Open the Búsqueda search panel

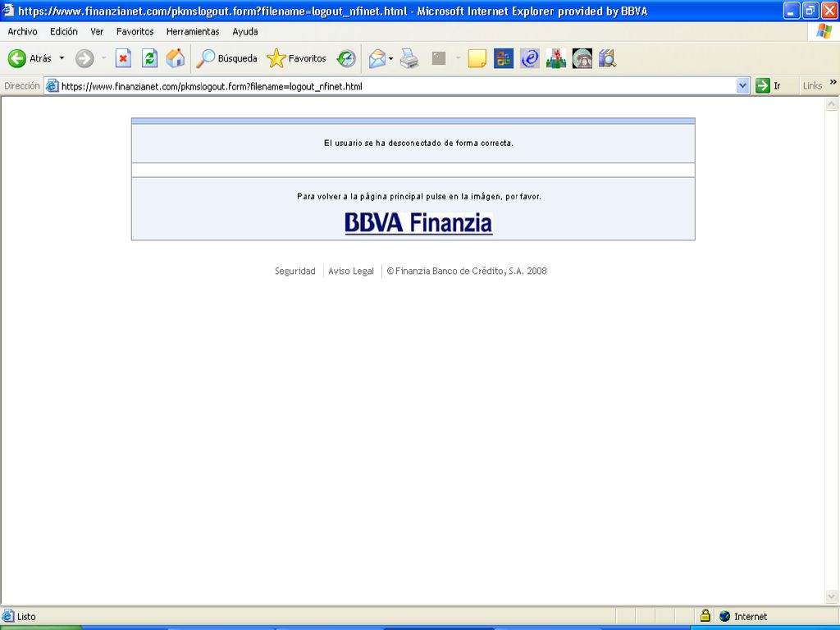click(226, 58)
